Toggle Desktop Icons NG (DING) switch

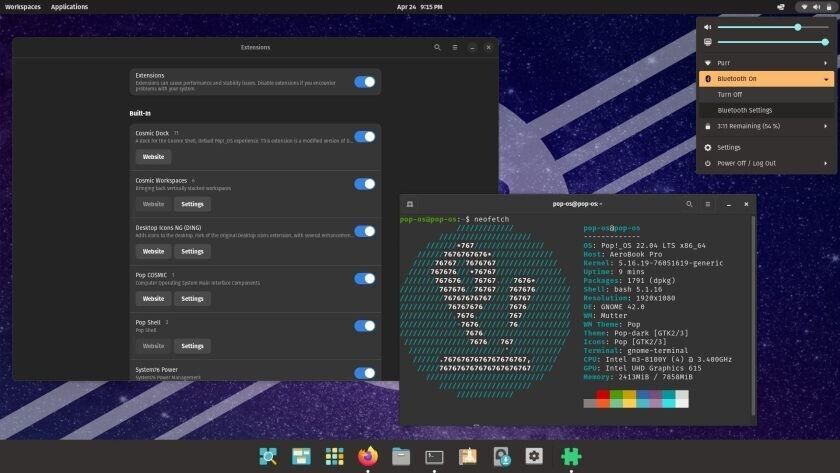point(365,231)
